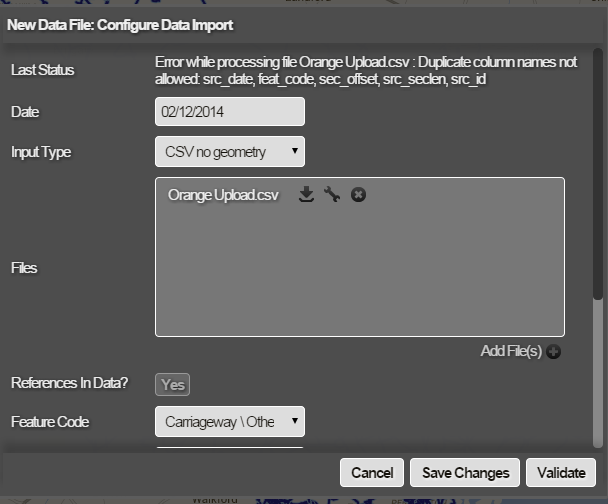Image resolution: width=608 pixels, height=504 pixels.
Task: Click the Date field showing 02/12/2014
Action: pos(230,112)
